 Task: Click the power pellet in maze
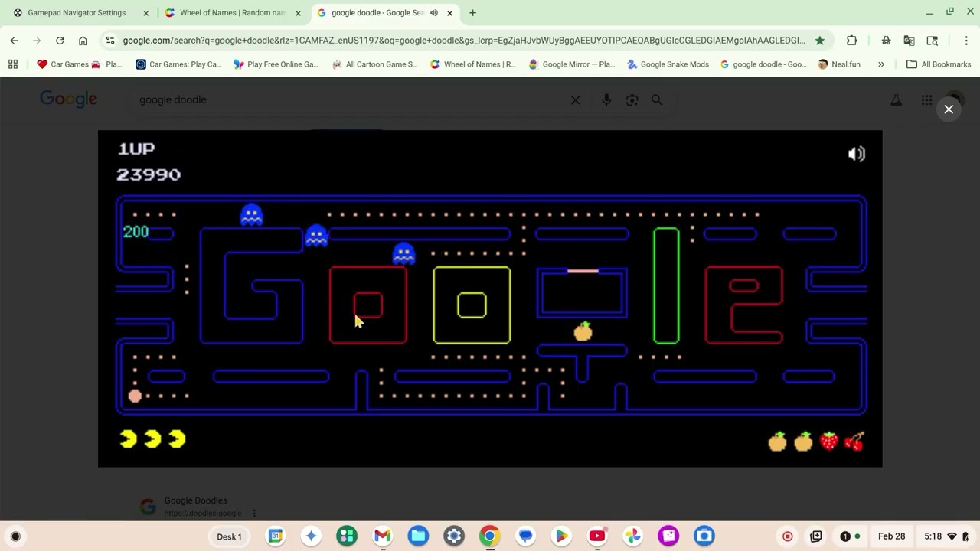coord(135,396)
